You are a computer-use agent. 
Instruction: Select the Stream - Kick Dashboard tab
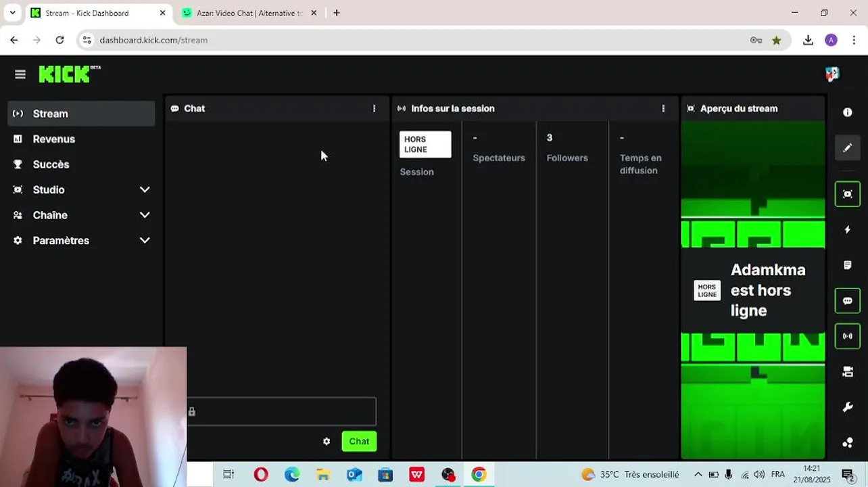click(x=98, y=13)
